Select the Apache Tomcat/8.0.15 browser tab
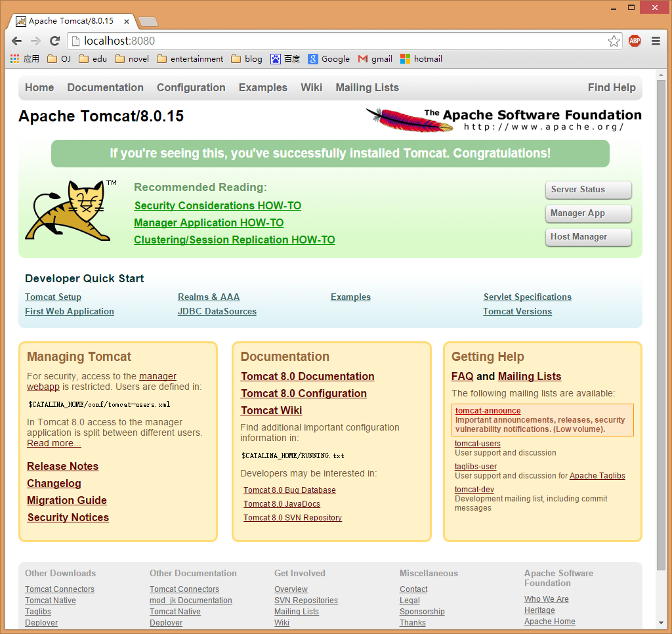The width and height of the screenshot is (672, 634). coord(71,21)
